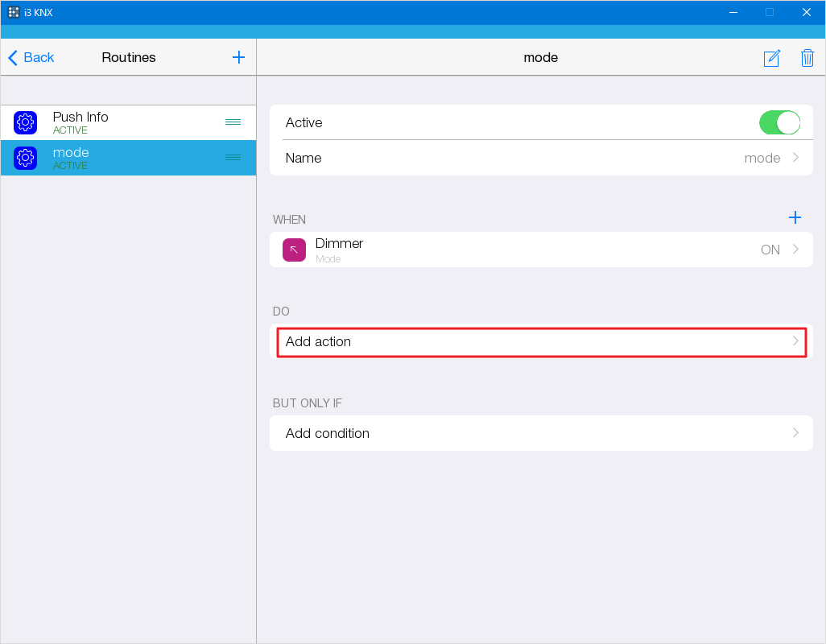The height and width of the screenshot is (644, 826).
Task: Expand the Add condition chevron
Action: [x=795, y=433]
